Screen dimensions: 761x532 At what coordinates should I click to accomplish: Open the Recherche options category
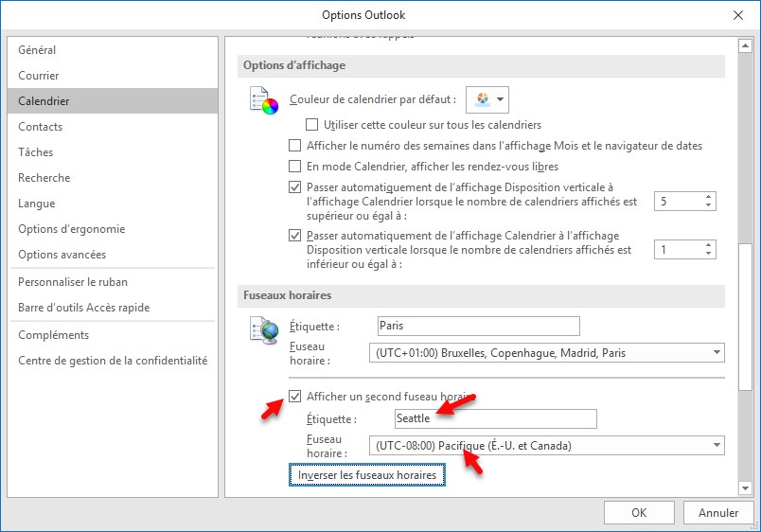tap(113, 178)
